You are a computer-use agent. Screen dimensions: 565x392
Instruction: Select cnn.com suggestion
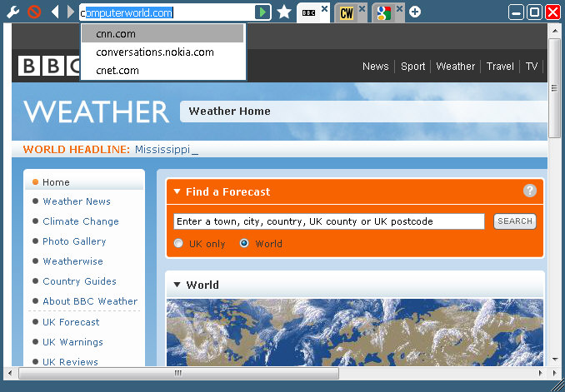click(162, 34)
